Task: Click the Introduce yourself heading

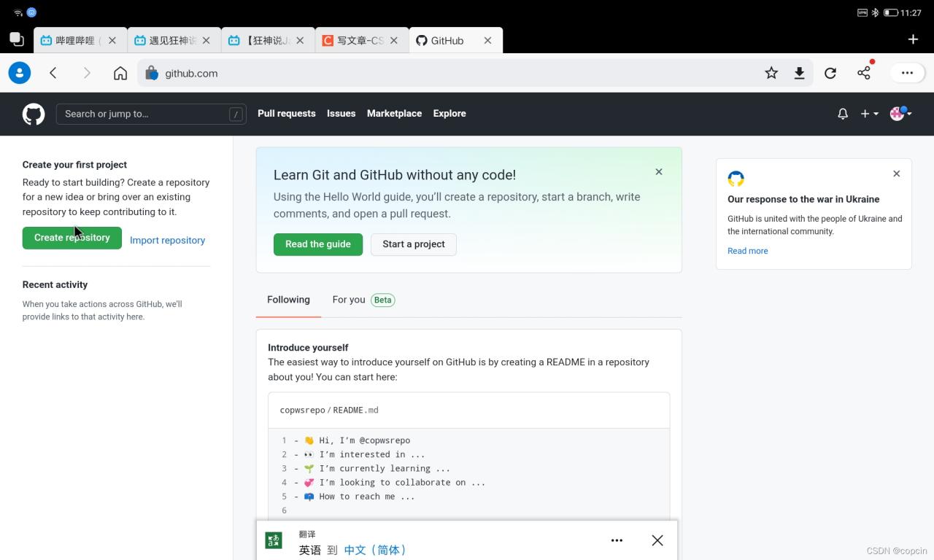Action: 308,348
